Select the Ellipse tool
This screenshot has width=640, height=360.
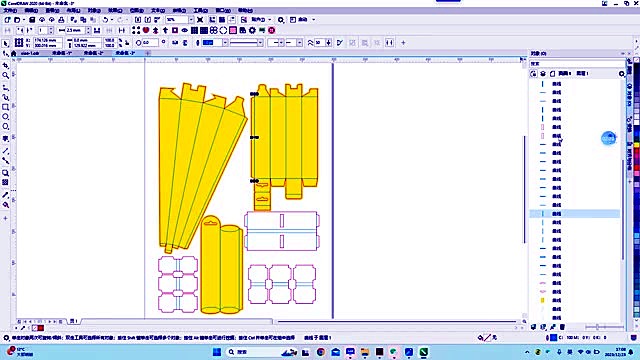[5, 117]
